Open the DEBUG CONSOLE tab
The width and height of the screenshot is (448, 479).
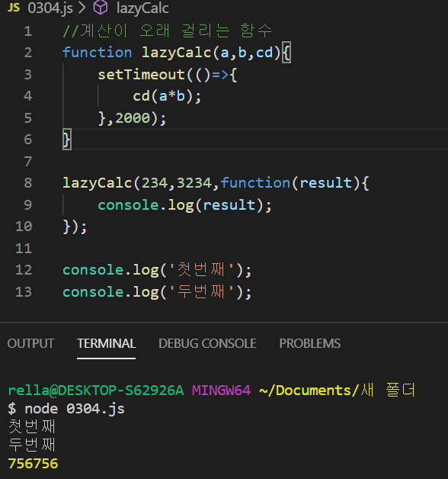click(207, 343)
